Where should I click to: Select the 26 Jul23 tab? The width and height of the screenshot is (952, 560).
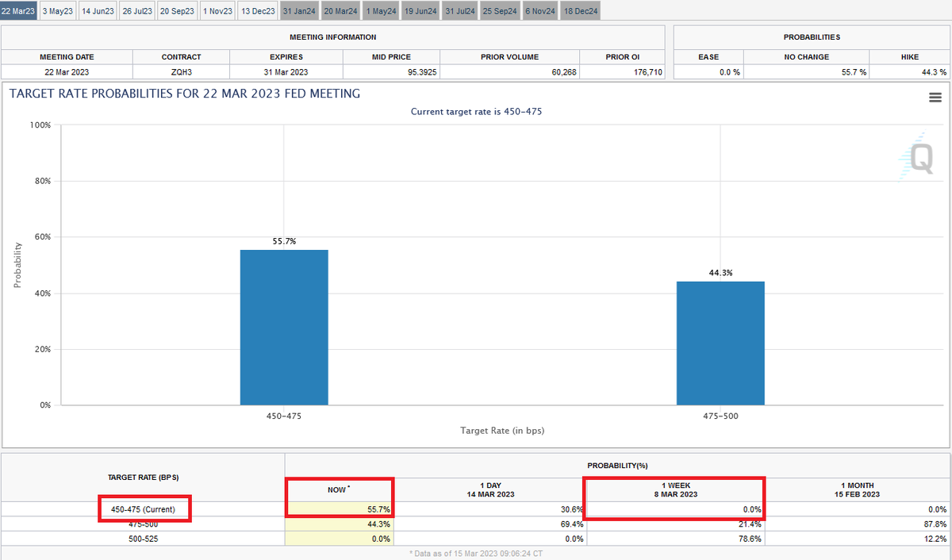tap(137, 11)
